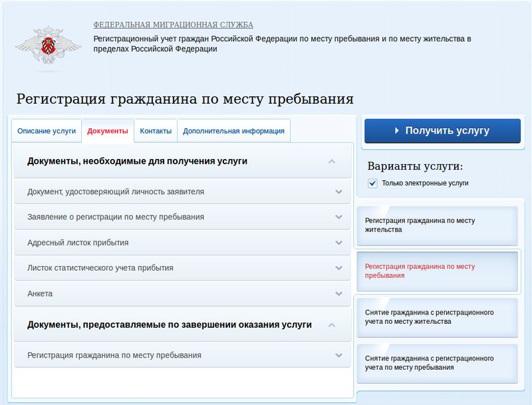Expand Заявление о регистрации по месту пребывания chevron
Screen dimensions: 532x405
coord(338,217)
